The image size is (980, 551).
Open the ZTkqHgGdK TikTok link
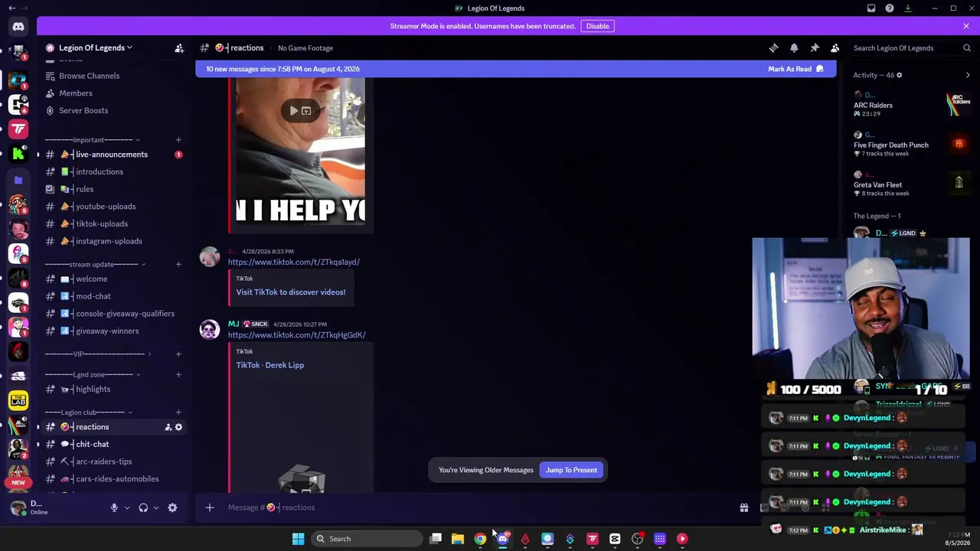pos(297,335)
